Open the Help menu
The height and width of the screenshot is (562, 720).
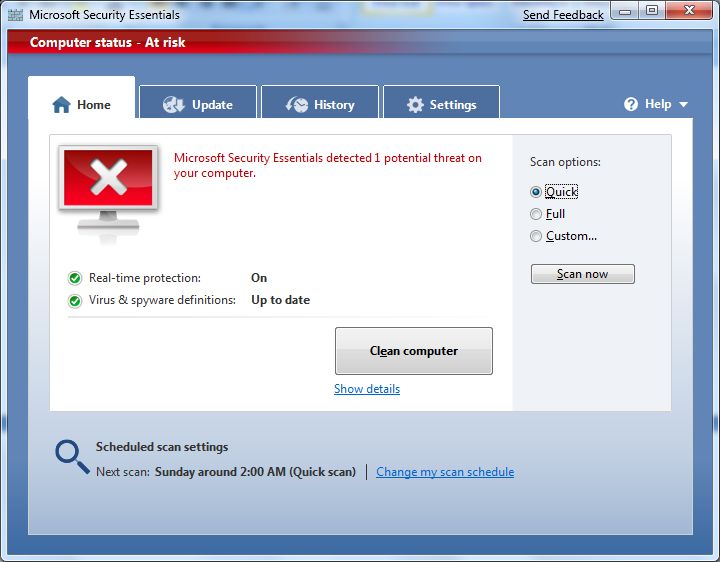click(656, 104)
